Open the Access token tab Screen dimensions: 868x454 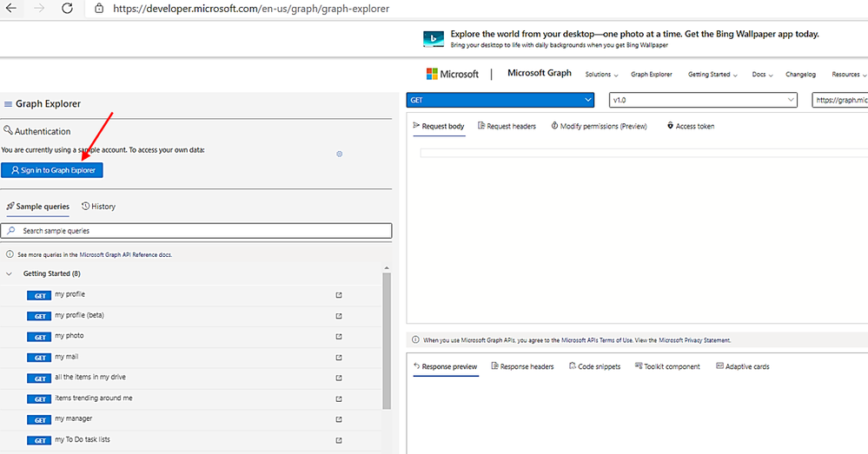[x=690, y=126]
